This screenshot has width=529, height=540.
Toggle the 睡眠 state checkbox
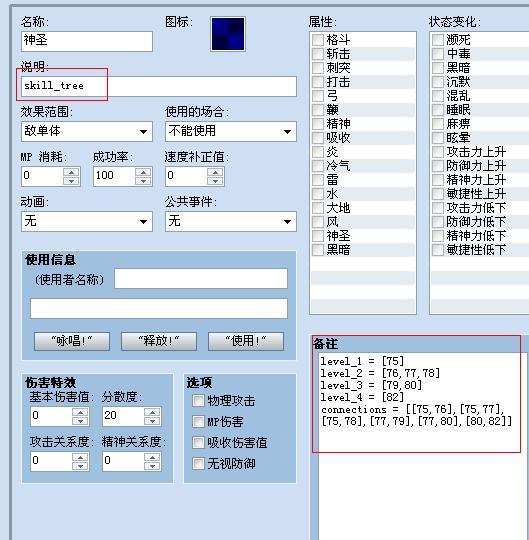point(438,110)
